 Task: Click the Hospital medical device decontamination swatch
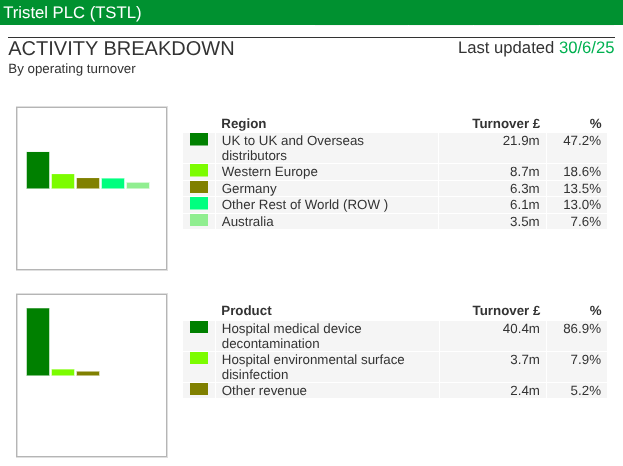coord(198,327)
